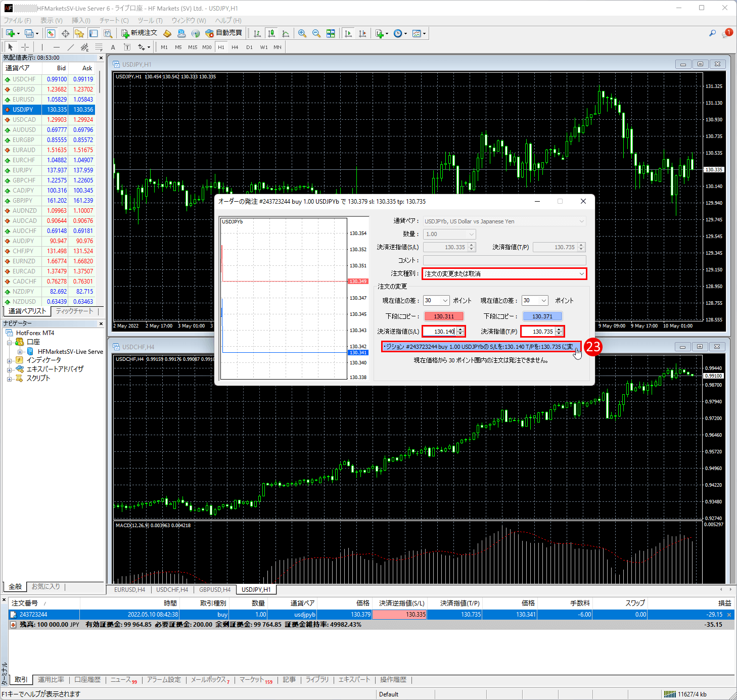Click the red 130.311 copy button
The width and height of the screenshot is (737, 700).
(444, 316)
